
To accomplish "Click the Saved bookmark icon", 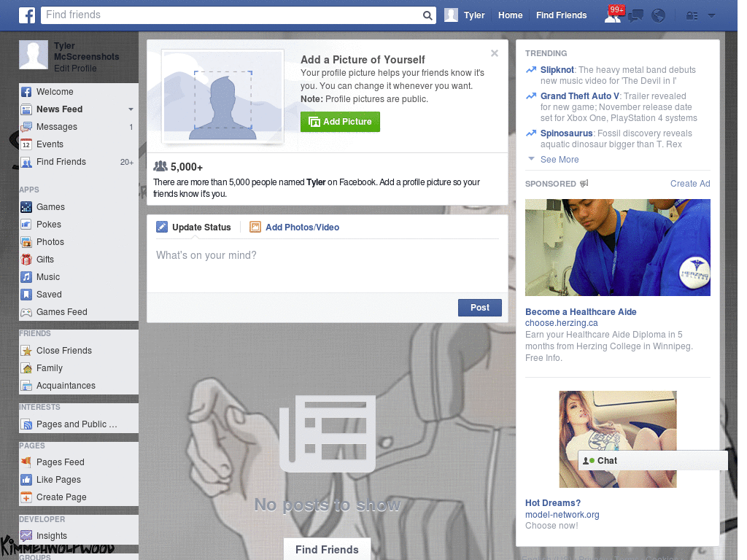I will (x=26, y=295).
